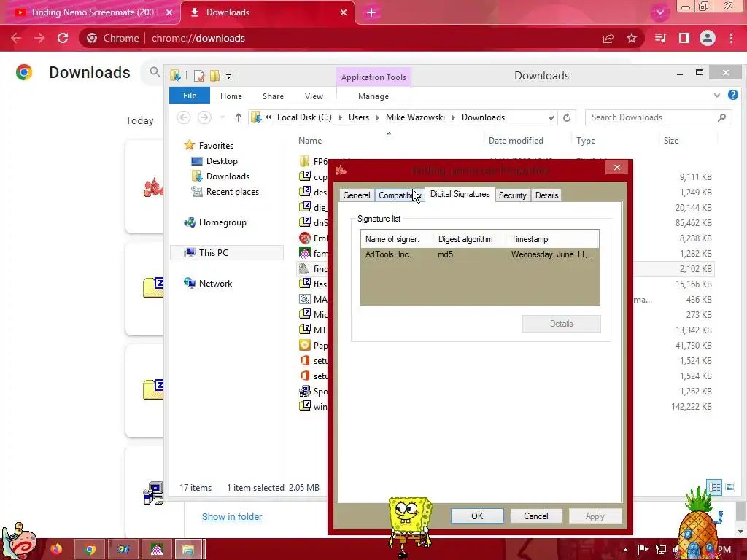The height and width of the screenshot is (560, 747).
Task: Switch to the General tab in Properties
Action: pyautogui.click(x=356, y=195)
